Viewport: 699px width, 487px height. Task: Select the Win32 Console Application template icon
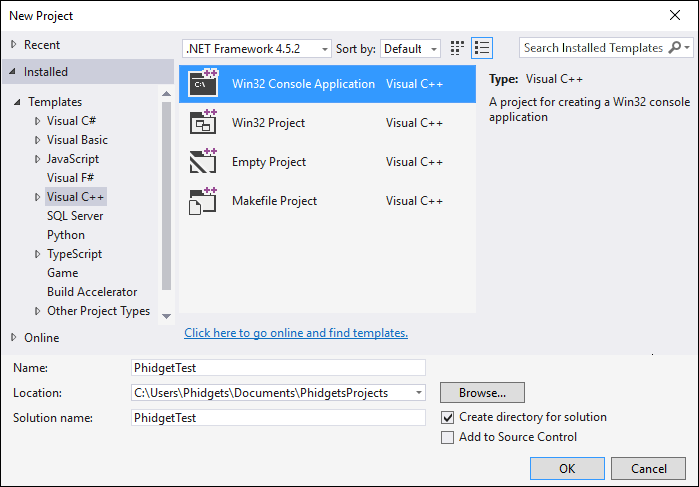(x=203, y=84)
